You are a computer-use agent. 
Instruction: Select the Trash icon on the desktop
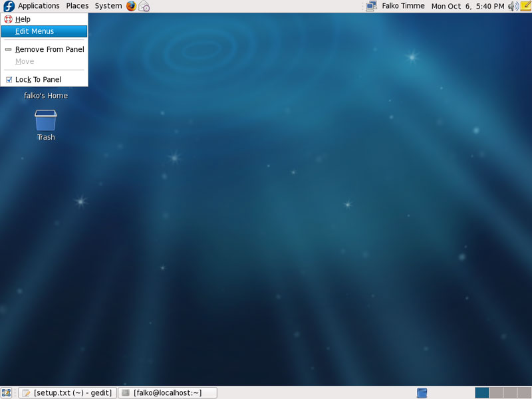click(x=46, y=120)
